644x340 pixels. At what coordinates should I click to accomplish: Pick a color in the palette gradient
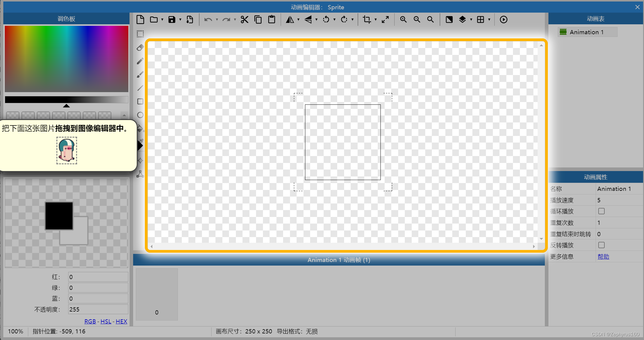(x=66, y=59)
